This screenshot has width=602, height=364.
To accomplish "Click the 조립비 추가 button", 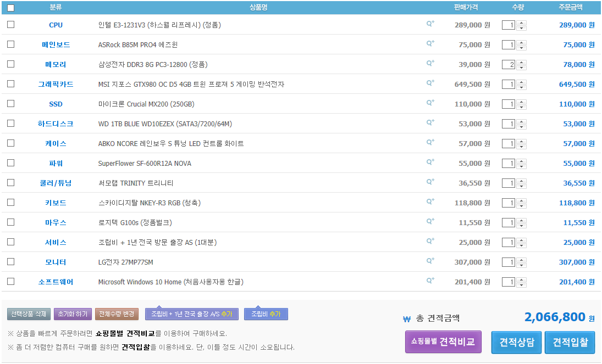I will coord(266,313).
